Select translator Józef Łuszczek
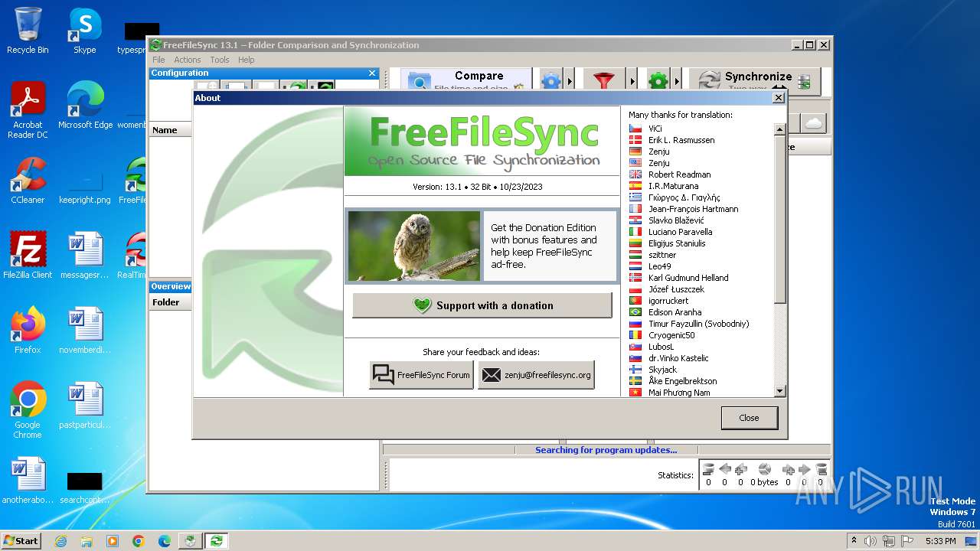980x551 pixels. (676, 289)
